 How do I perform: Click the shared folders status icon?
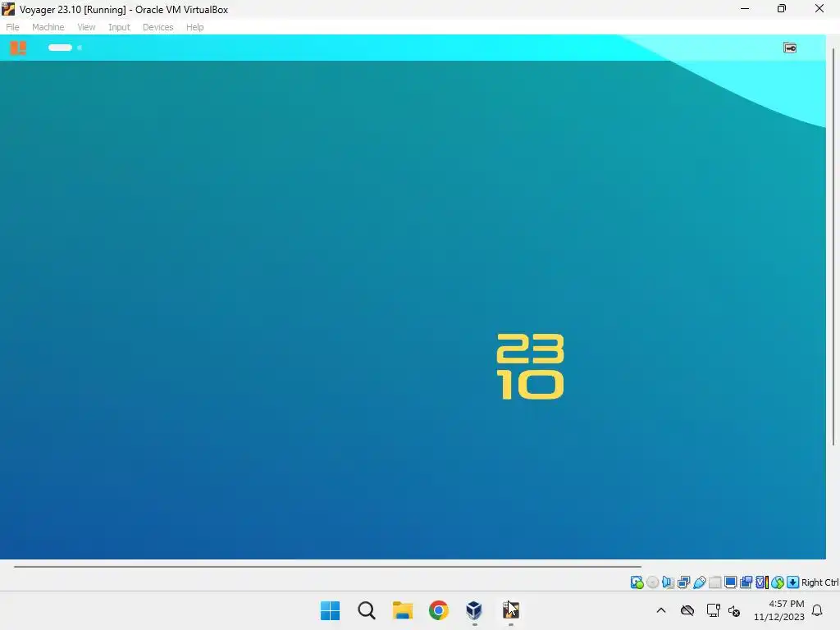[714, 582]
